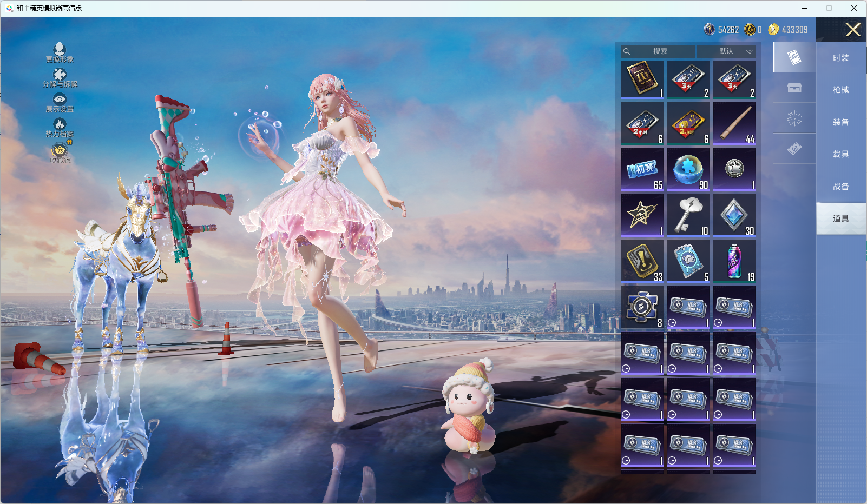This screenshot has height=504, width=867.
Task: Open the 枪械 firearms tab
Action: click(841, 90)
